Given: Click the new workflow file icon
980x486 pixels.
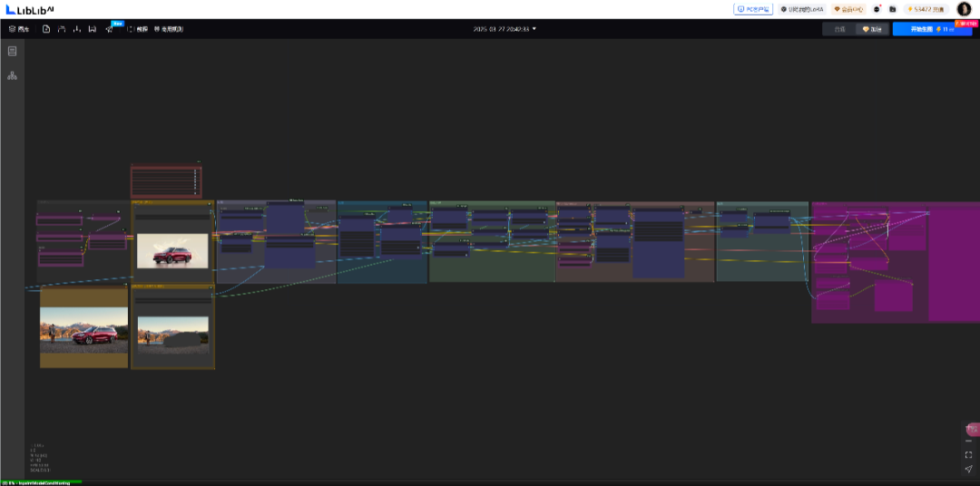Looking at the screenshot, I should pyautogui.click(x=46, y=29).
